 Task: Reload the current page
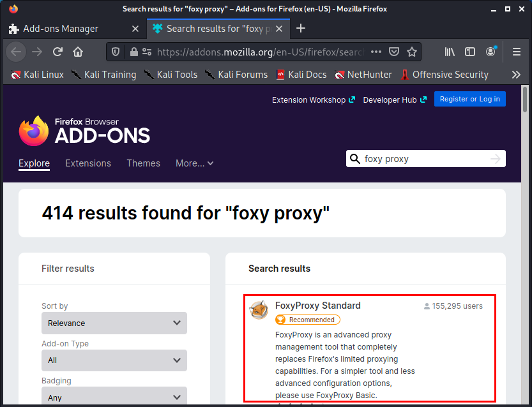pos(57,52)
